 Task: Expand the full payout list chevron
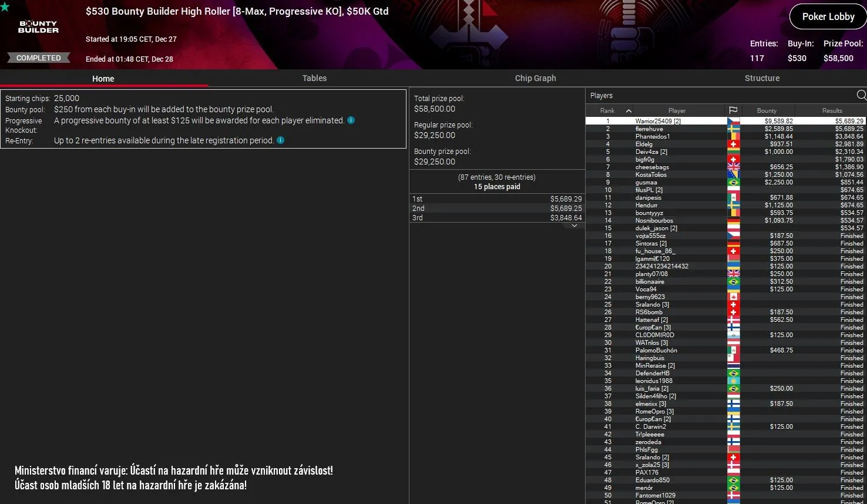pyautogui.click(x=574, y=226)
